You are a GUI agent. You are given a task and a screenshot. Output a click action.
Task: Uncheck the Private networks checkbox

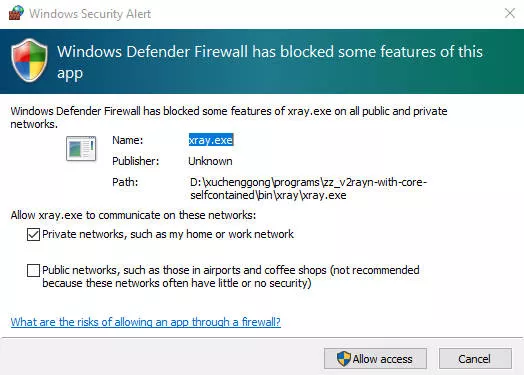point(33,234)
